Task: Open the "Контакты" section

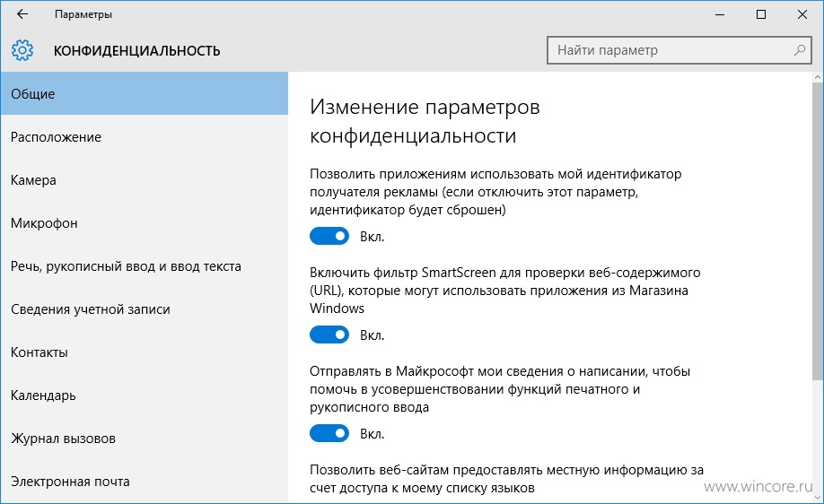Action: coord(144,352)
